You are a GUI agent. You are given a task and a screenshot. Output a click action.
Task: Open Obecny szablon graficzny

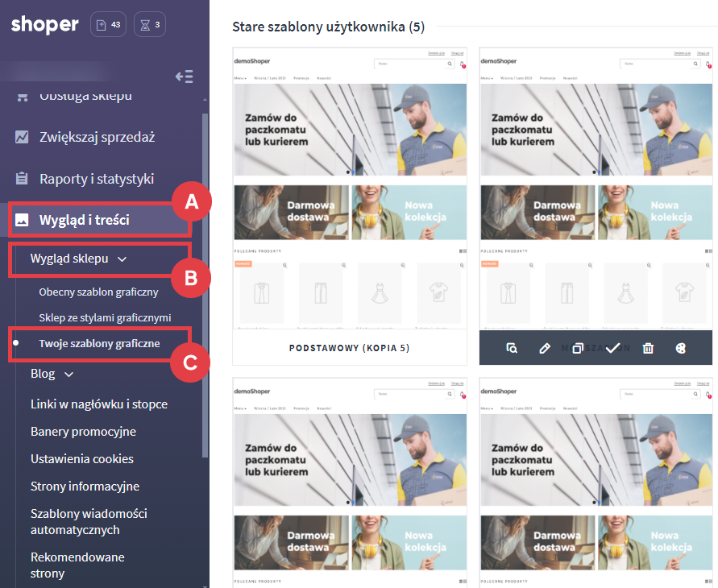(98, 292)
